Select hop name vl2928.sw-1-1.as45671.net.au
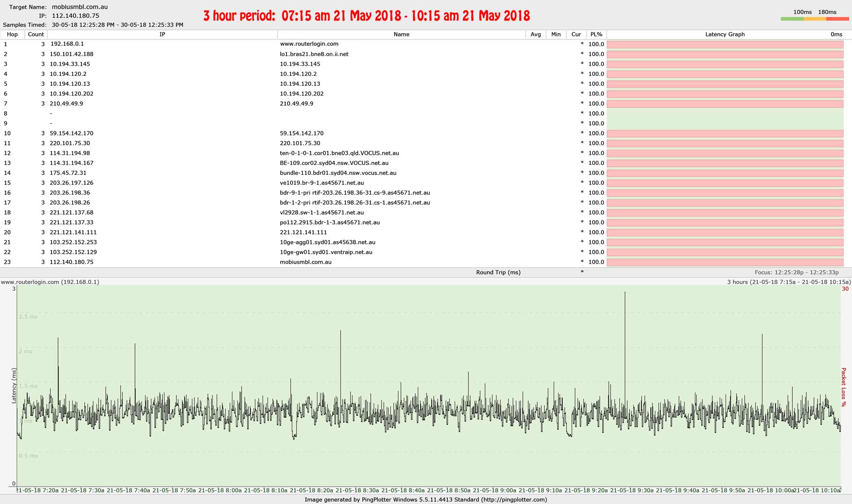The height and width of the screenshot is (504, 852). coord(322,212)
